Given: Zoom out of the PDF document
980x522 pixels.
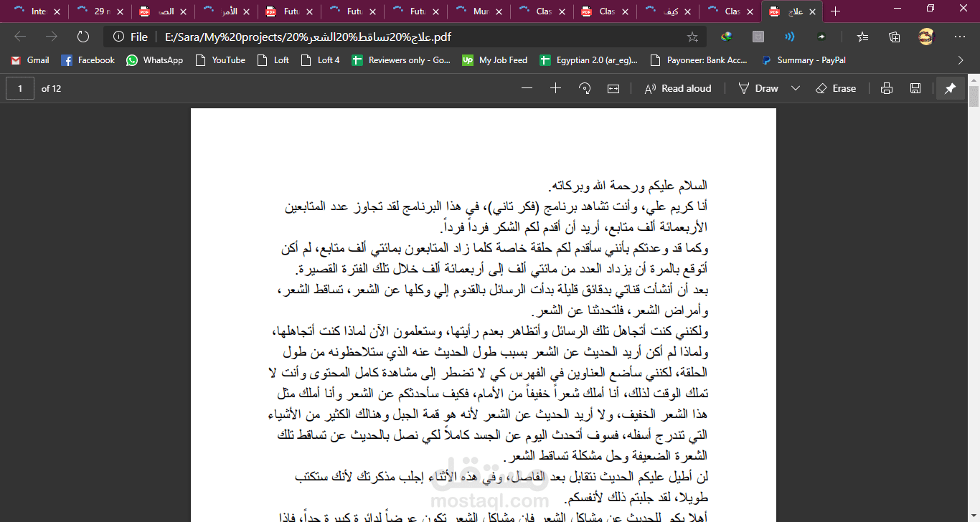Looking at the screenshot, I should pos(527,87).
